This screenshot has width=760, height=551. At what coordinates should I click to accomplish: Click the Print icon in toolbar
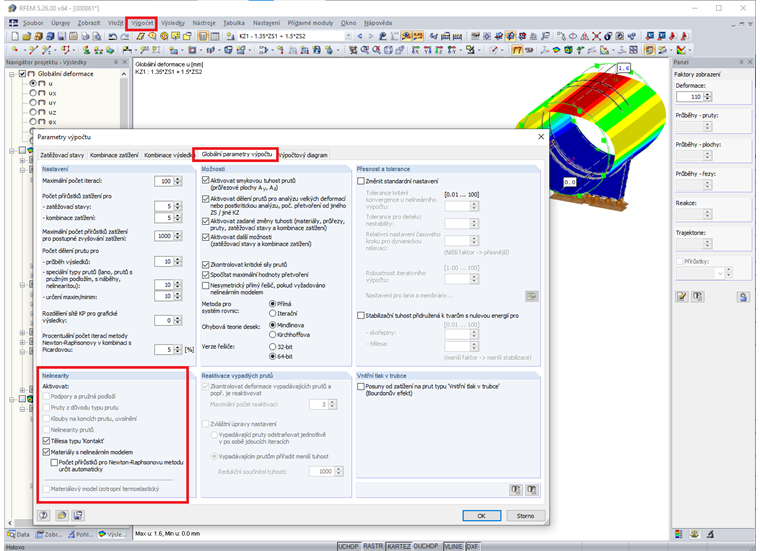coord(85,36)
